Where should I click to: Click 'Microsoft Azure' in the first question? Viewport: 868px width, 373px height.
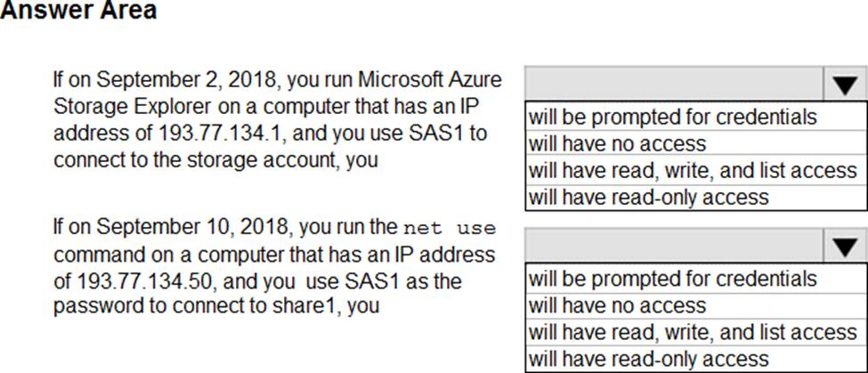coord(430,80)
